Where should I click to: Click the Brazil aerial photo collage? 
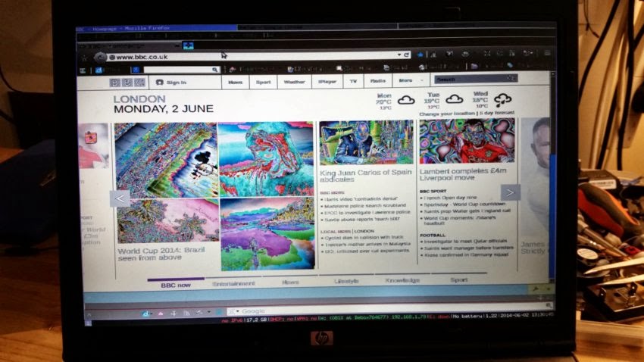point(214,195)
